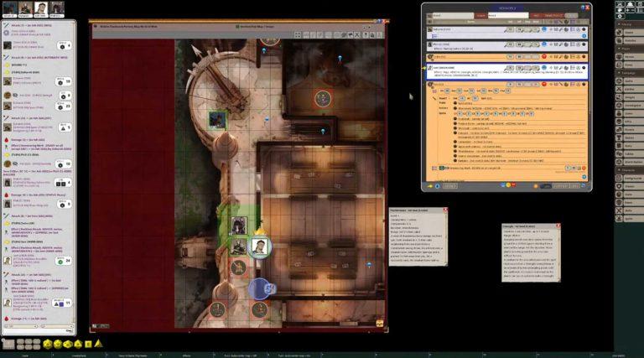Viewport: 644px width, 358px height.
Task: Select enemy token in dark upper room
Action: [323, 99]
